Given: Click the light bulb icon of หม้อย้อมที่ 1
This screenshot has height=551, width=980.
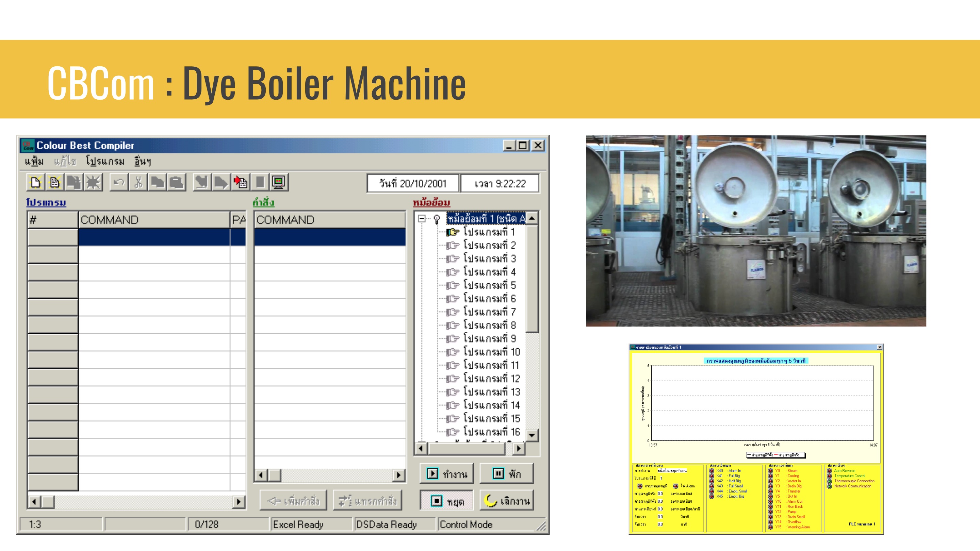Looking at the screenshot, I should click(437, 219).
